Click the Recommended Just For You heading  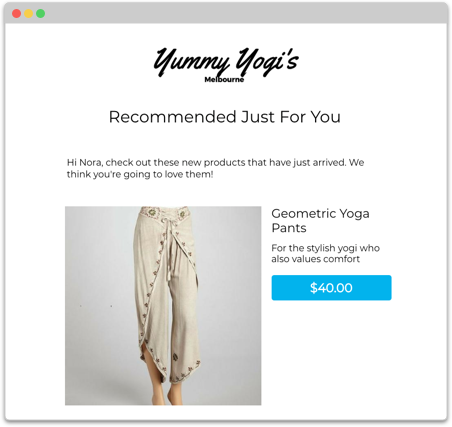click(x=225, y=117)
